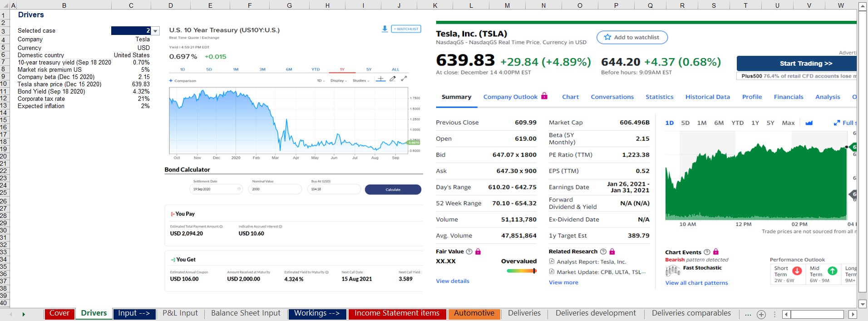Click the New sheet plus icon

[x=761, y=314]
